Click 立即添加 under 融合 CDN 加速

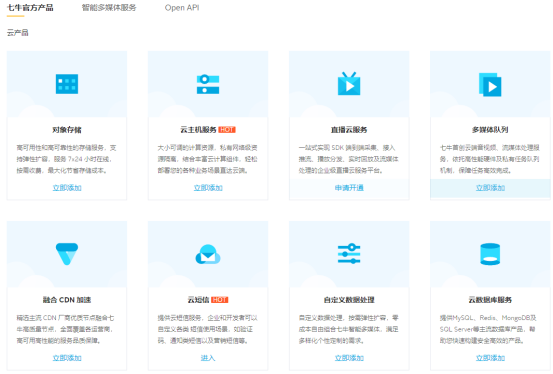67,358
